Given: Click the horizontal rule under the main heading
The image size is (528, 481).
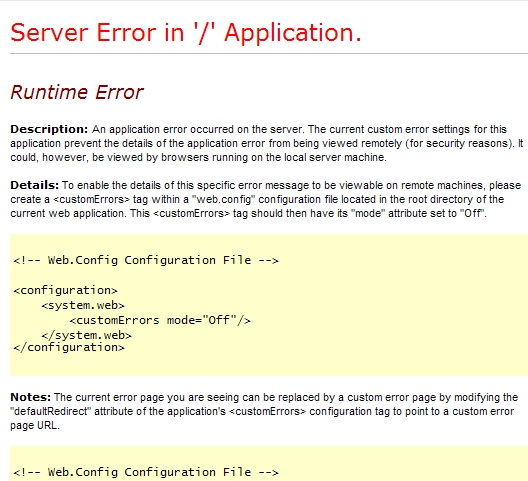Looking at the screenshot, I should pyautogui.click(x=269, y=53).
